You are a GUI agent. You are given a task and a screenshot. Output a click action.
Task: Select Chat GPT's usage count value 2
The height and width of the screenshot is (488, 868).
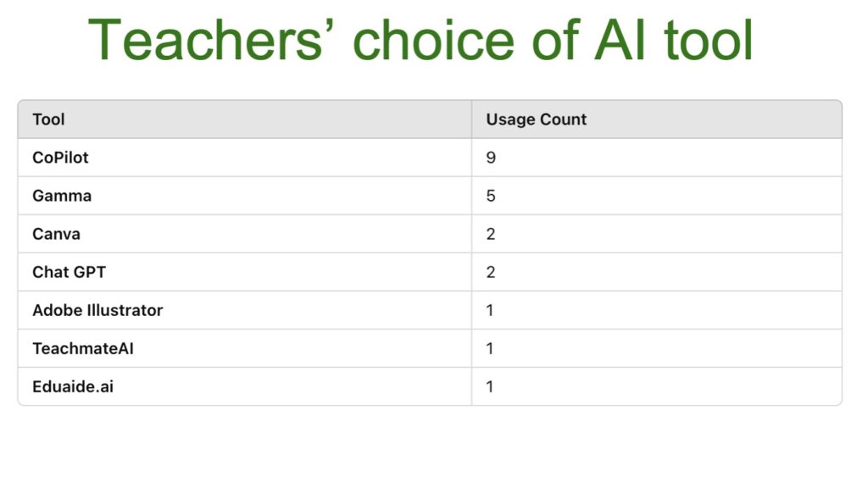[491, 272]
